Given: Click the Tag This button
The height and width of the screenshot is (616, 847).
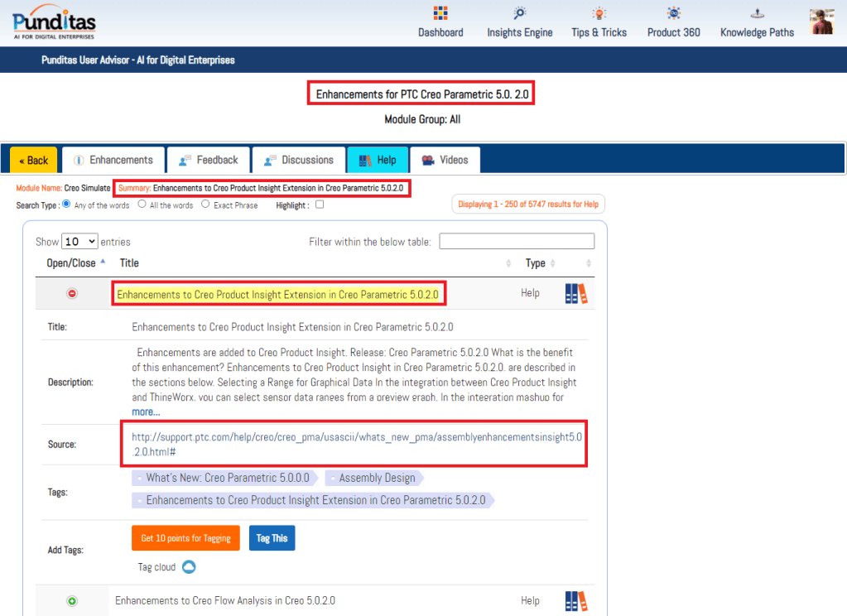Looking at the screenshot, I should (272, 538).
